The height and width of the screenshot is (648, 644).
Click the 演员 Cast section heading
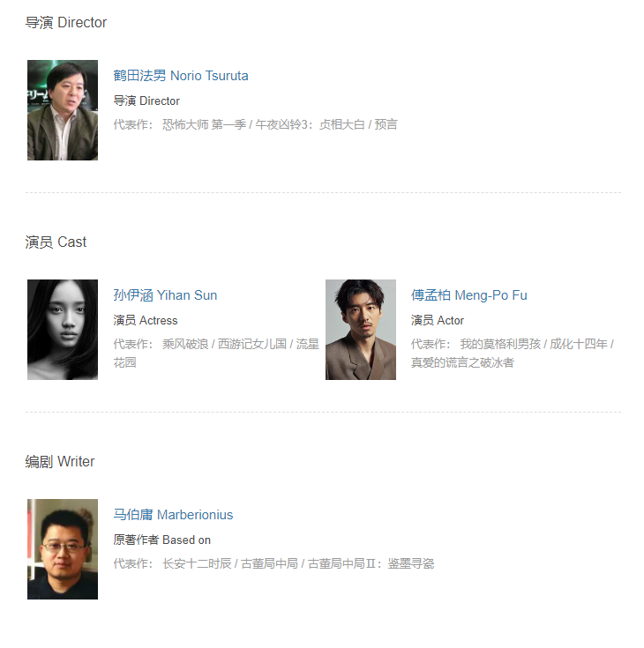[x=56, y=242]
